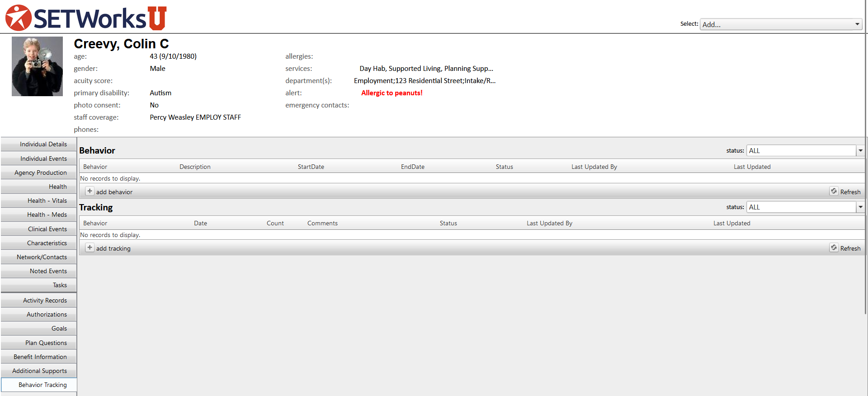Image resolution: width=868 pixels, height=396 pixels.
Task: Click the EndDate column header
Action: [x=413, y=167]
